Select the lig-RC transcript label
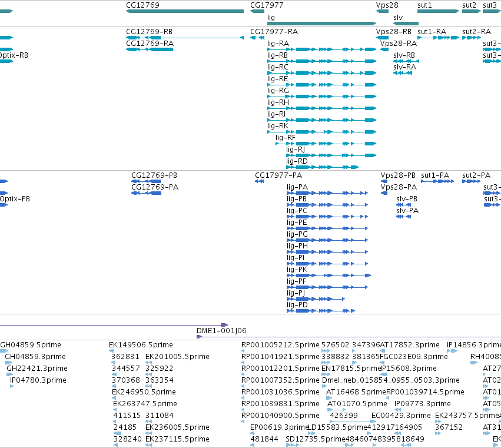Viewport: 501px width, 448px height. [x=278, y=67]
